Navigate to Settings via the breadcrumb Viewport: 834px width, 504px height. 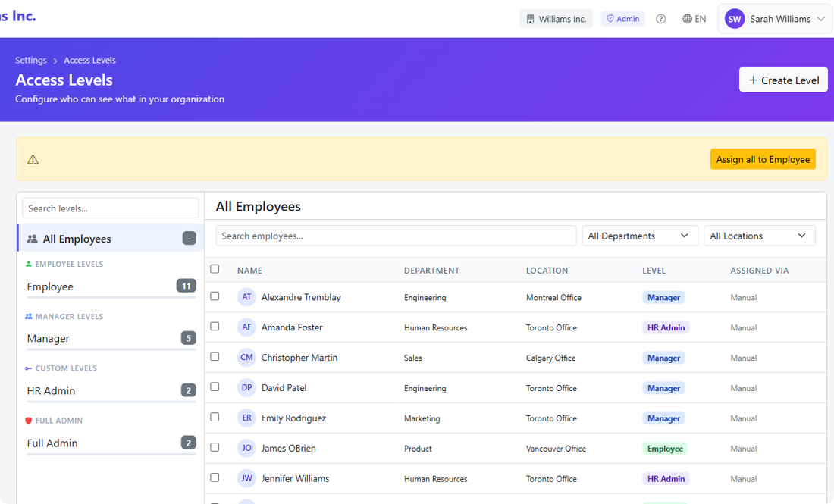coord(30,60)
